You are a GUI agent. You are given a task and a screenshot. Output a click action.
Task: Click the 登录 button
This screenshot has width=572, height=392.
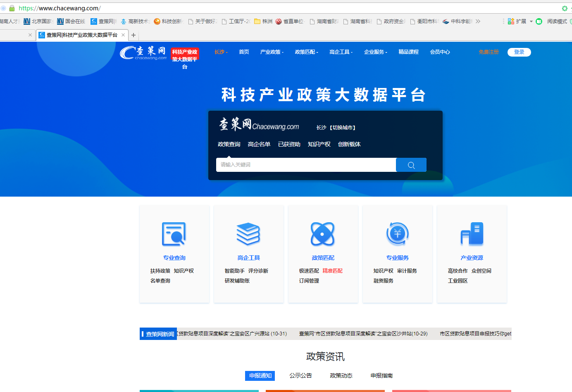(519, 52)
